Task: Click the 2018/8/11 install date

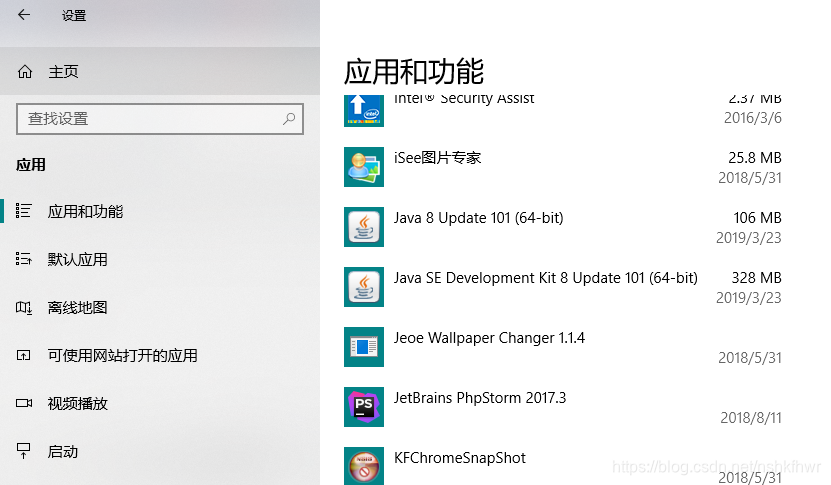Action: pos(750,418)
